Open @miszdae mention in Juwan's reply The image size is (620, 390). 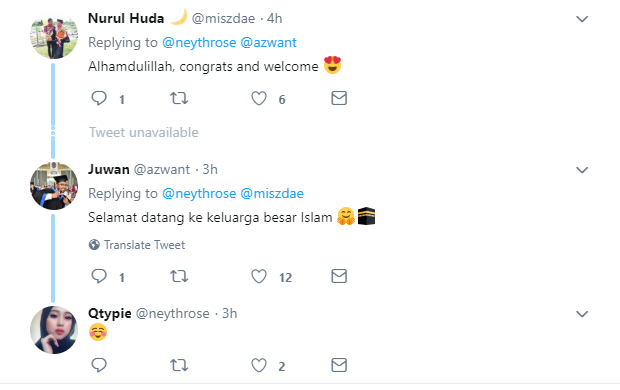pos(272,193)
